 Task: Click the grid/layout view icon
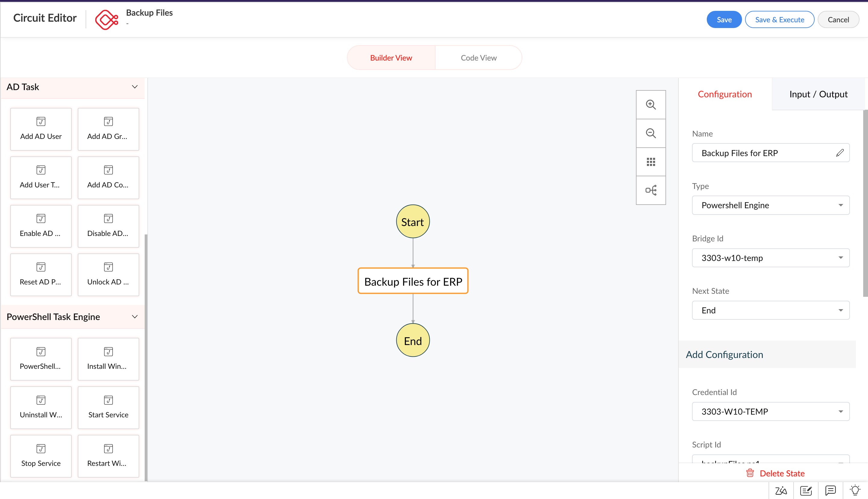click(651, 162)
